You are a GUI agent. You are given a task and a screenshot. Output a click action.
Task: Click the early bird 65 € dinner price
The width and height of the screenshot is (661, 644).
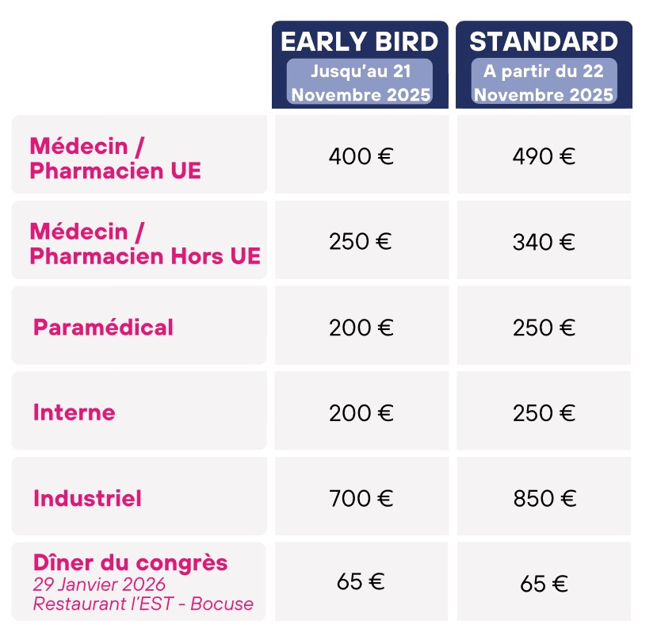tap(361, 581)
